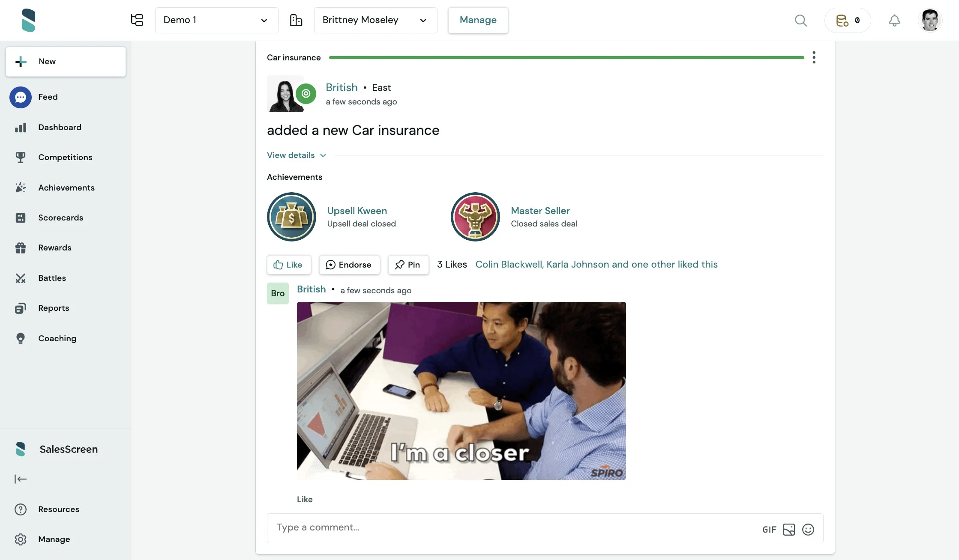
Task: Click the Reports icon
Action: tap(21, 308)
